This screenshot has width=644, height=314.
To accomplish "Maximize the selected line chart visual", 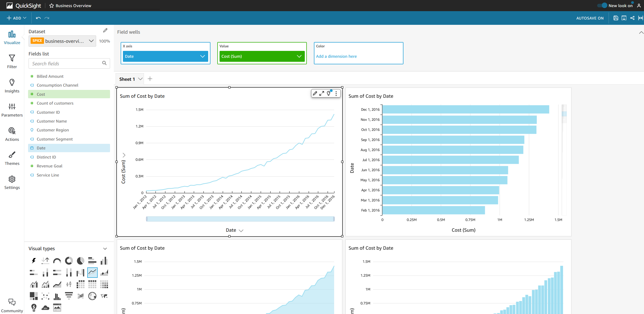I will [x=321, y=93].
